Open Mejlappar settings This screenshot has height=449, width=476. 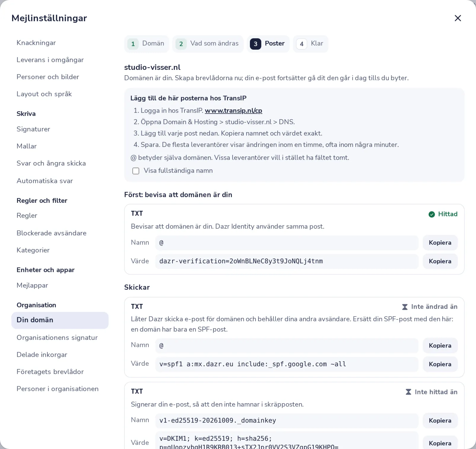[x=60, y=285]
